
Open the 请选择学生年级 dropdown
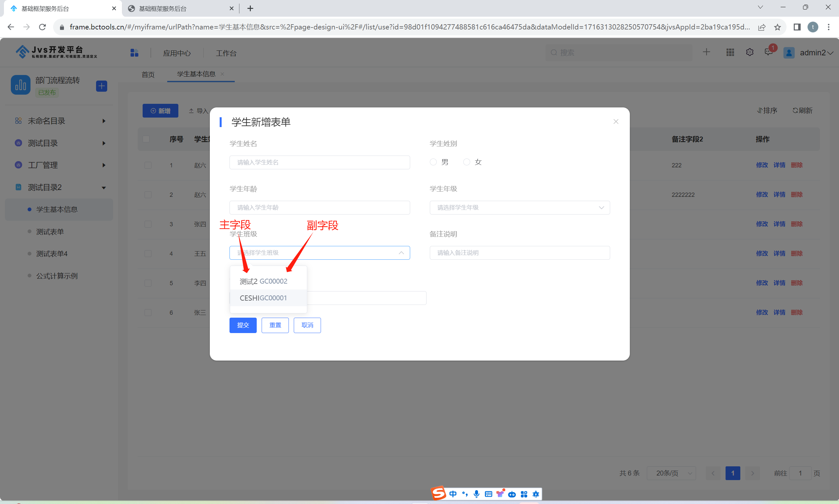(x=519, y=207)
